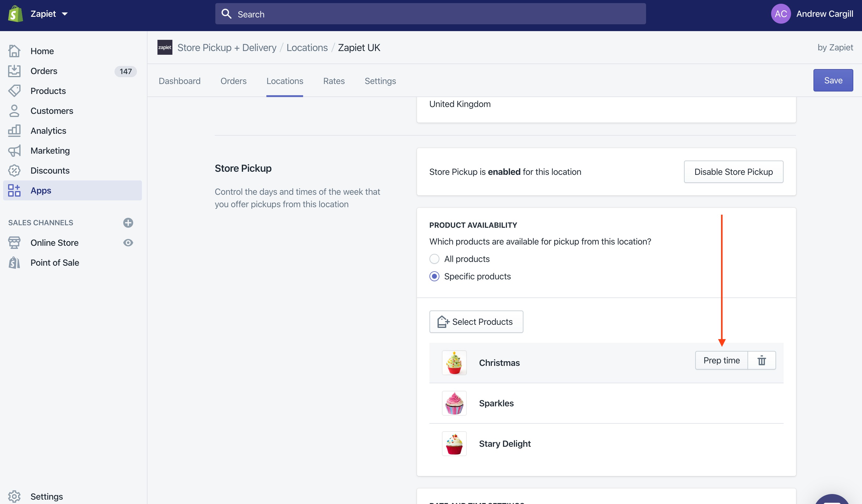View online store eye icon
This screenshot has height=504, width=862.
[x=128, y=242]
